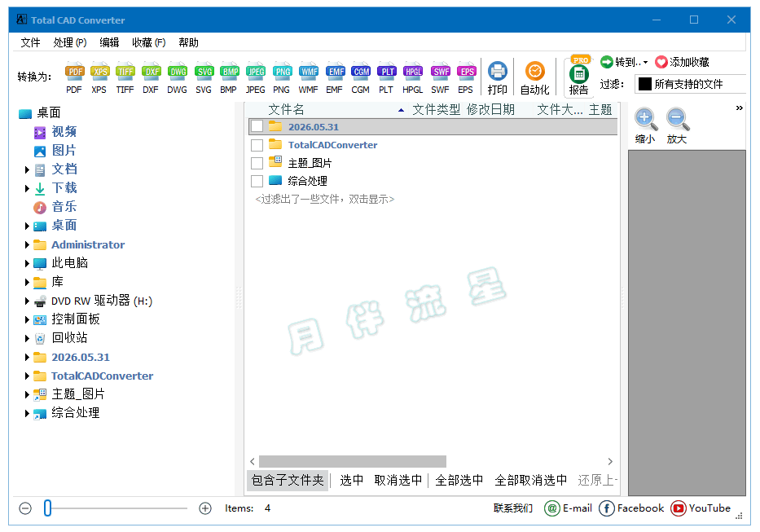Open the PRO 报告 report
This screenshot has height=532, width=760.
click(x=578, y=76)
